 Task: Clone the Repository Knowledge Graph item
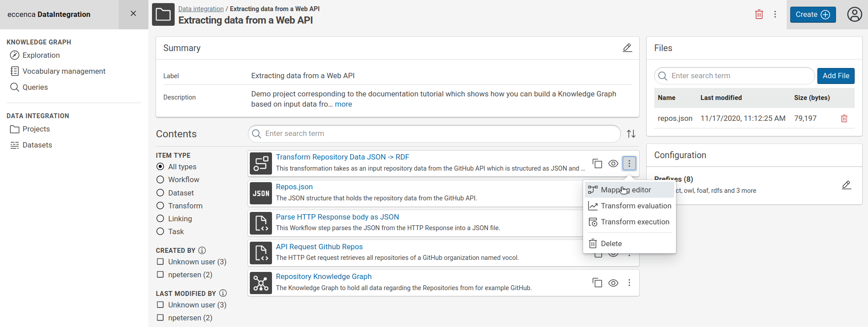coord(597,283)
